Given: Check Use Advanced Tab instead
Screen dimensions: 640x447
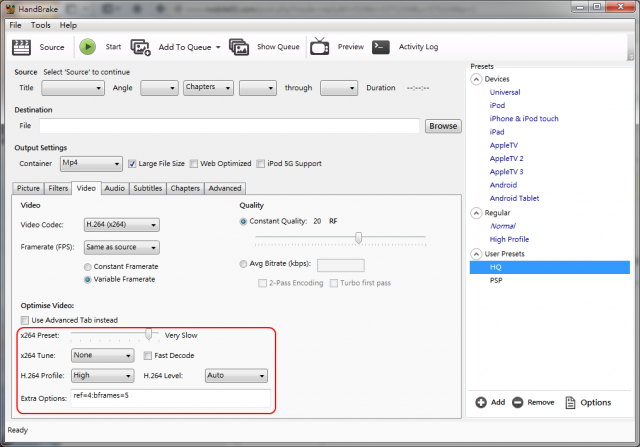Looking at the screenshot, I should [25, 320].
